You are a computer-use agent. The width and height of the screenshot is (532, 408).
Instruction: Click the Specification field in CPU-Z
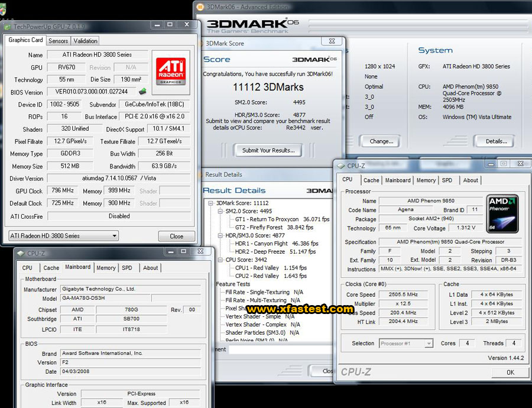coord(450,242)
